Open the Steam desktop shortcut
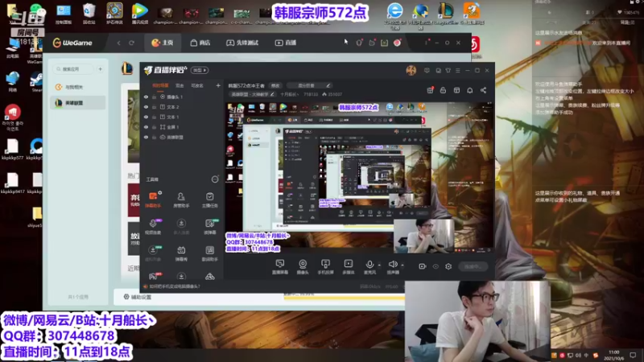 [x=36, y=81]
